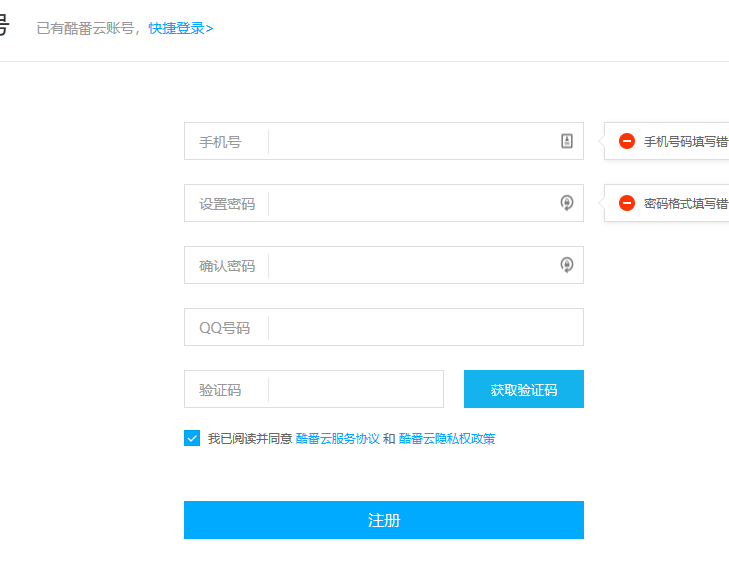729x587 pixels.
Task: Click the 我已阅读并同意 label text
Action: pyautogui.click(x=250, y=438)
